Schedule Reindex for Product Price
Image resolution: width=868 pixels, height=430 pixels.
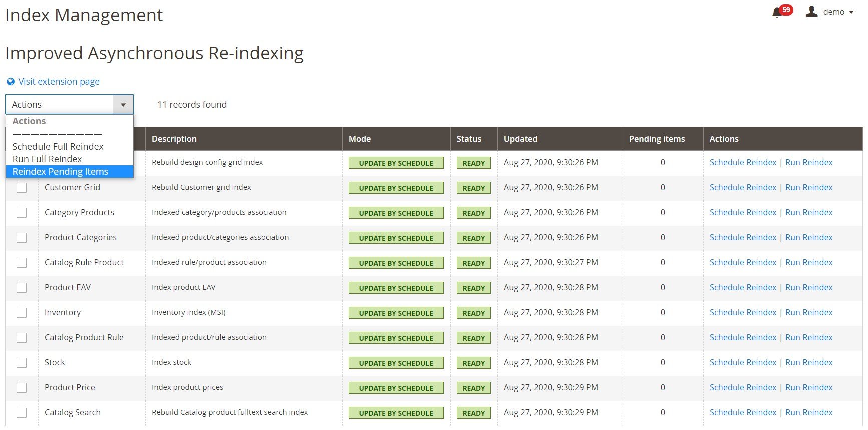(743, 387)
